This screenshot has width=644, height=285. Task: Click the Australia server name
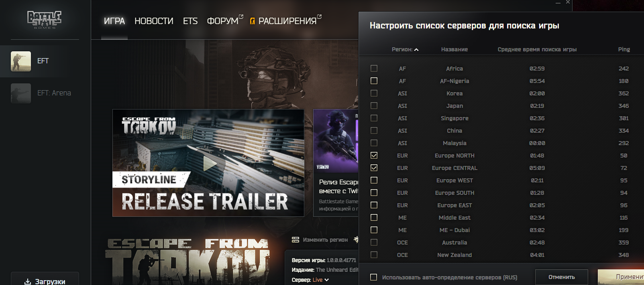click(x=454, y=243)
